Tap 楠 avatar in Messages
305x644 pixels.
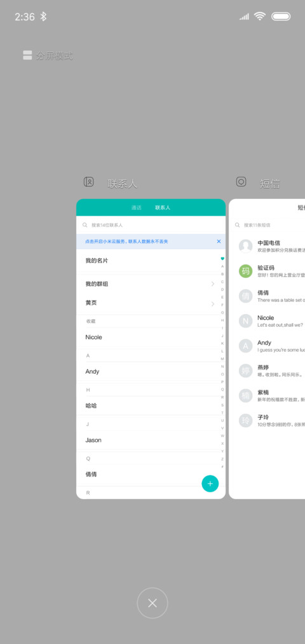[245, 395]
